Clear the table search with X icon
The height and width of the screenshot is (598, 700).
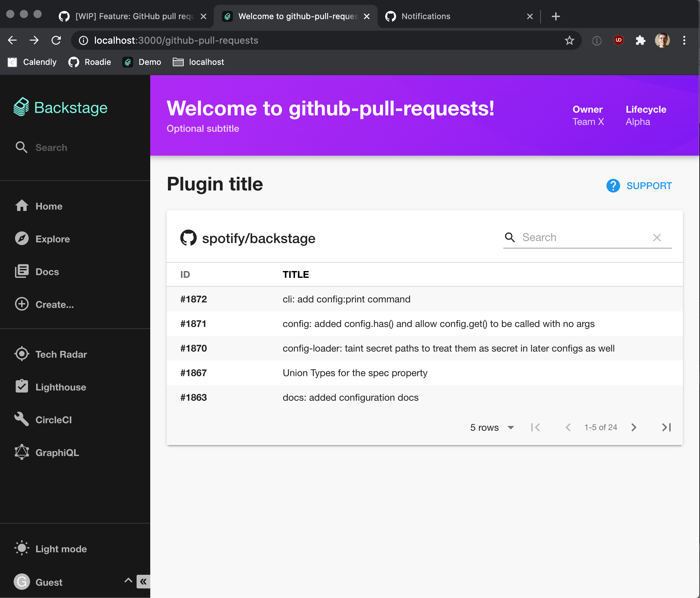pos(657,237)
